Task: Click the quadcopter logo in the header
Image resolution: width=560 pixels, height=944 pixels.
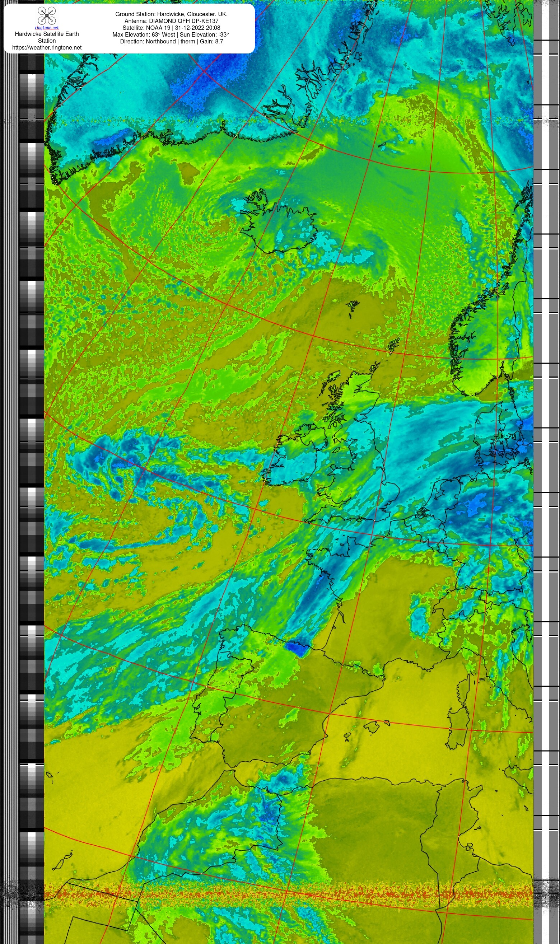Action: click(47, 16)
